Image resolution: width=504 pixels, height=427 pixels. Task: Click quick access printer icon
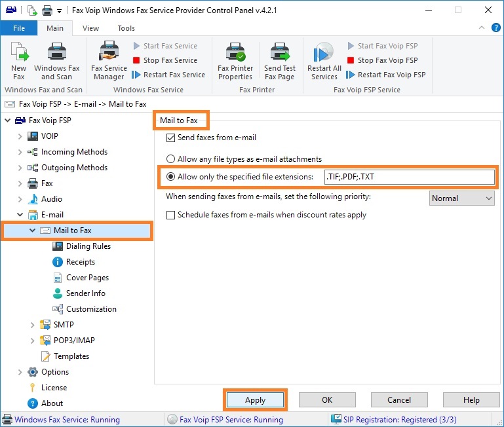(x=47, y=10)
